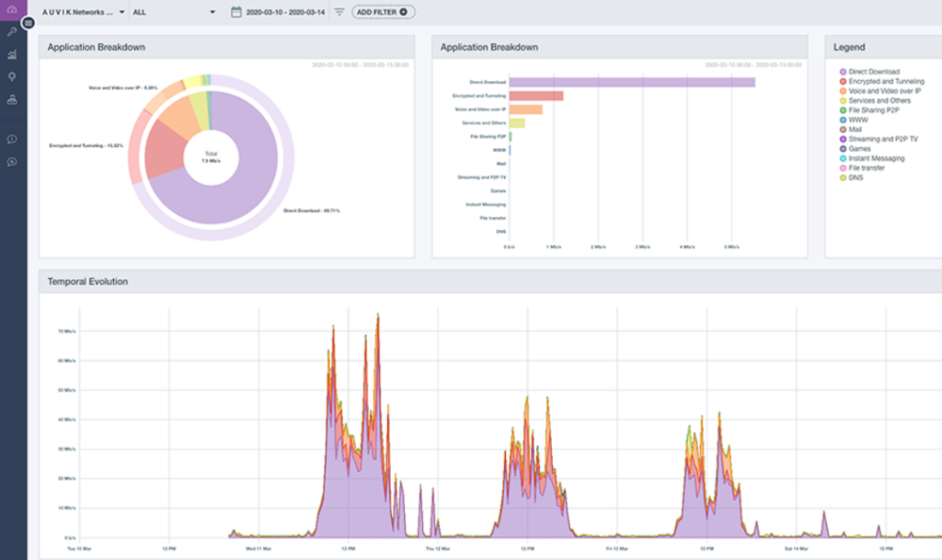The height and width of the screenshot is (560, 942).
Task: Click the filter lines icon in toolbar
Action: [339, 12]
